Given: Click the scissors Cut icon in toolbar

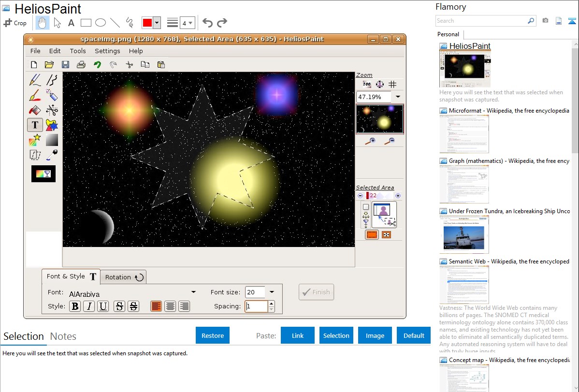Looking at the screenshot, I should click(x=129, y=65).
